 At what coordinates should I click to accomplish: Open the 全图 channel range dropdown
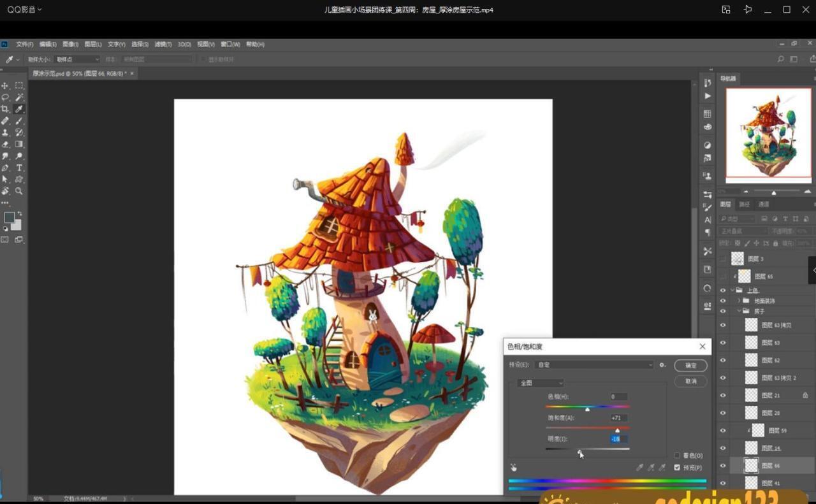[541, 383]
